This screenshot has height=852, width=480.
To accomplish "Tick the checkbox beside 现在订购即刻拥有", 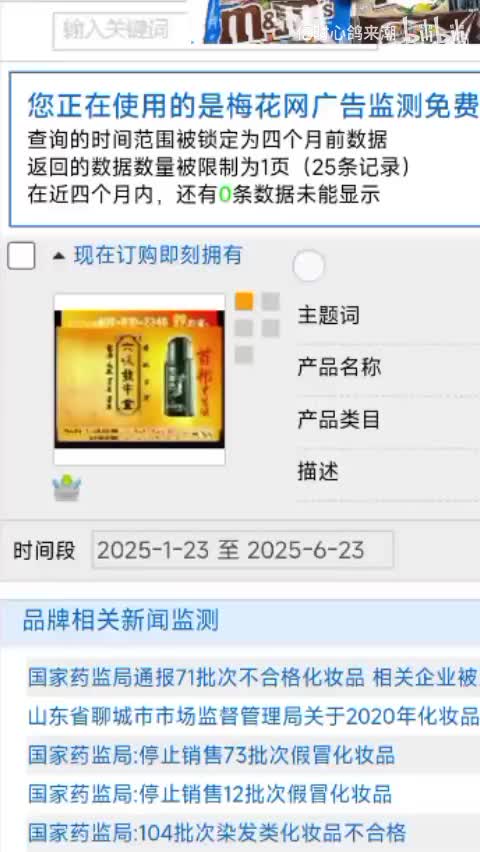I will pyautogui.click(x=21, y=256).
